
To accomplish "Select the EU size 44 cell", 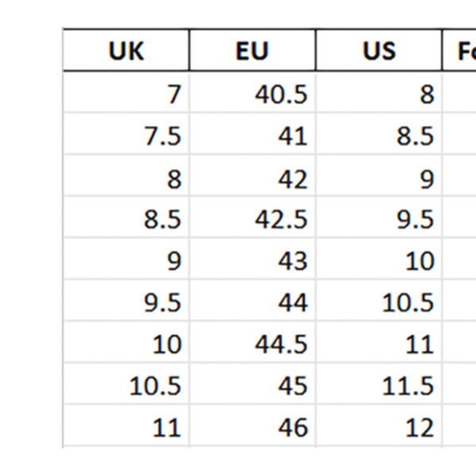I will point(252,302).
